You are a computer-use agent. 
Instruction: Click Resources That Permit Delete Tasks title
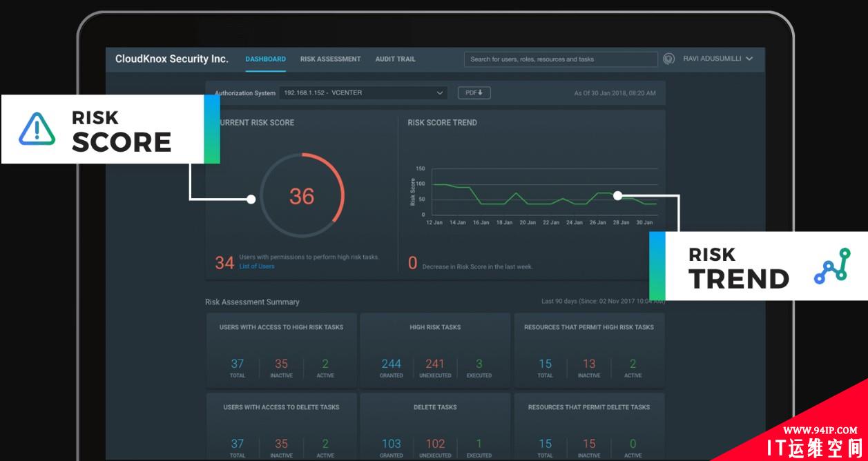click(x=589, y=407)
